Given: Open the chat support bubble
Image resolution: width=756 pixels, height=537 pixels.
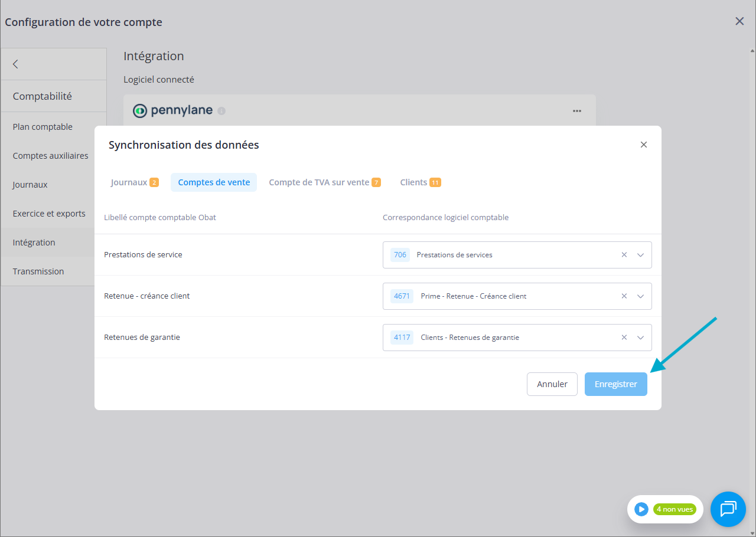Looking at the screenshot, I should [728, 509].
